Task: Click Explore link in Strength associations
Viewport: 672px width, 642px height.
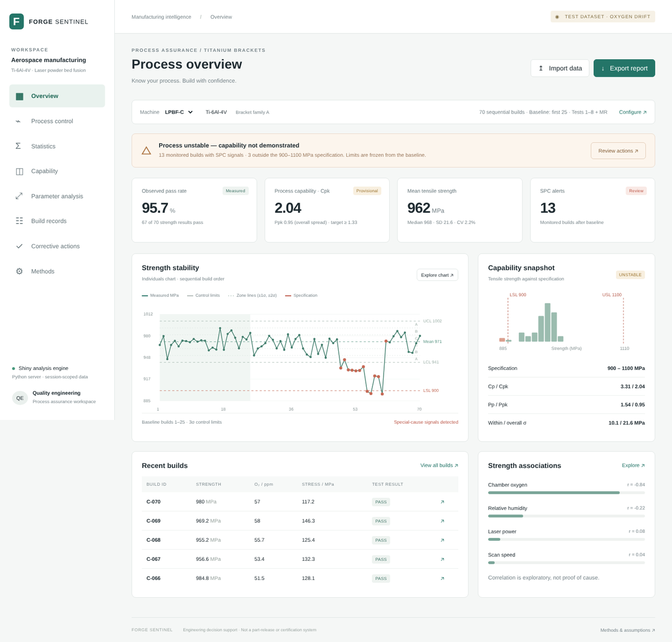Action: 633,465
